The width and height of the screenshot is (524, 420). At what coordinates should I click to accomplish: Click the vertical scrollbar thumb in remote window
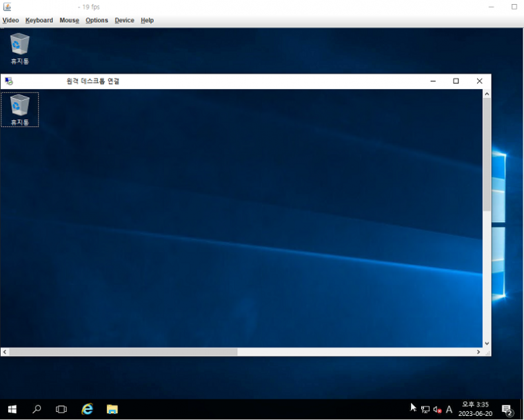(x=487, y=154)
